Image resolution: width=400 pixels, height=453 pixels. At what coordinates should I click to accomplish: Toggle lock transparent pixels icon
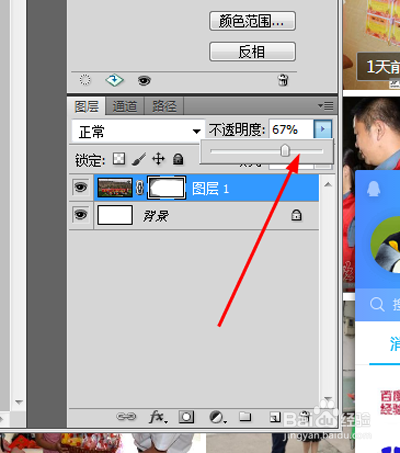click(x=119, y=159)
